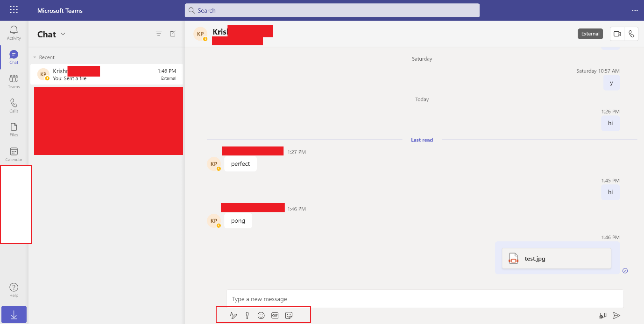Click the Microsoft Teams title
644x324 pixels.
click(60, 10)
